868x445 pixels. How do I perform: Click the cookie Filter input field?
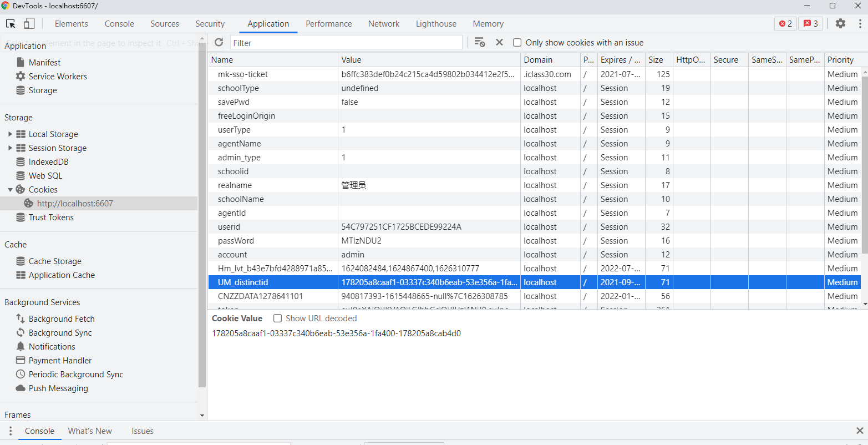tap(346, 43)
